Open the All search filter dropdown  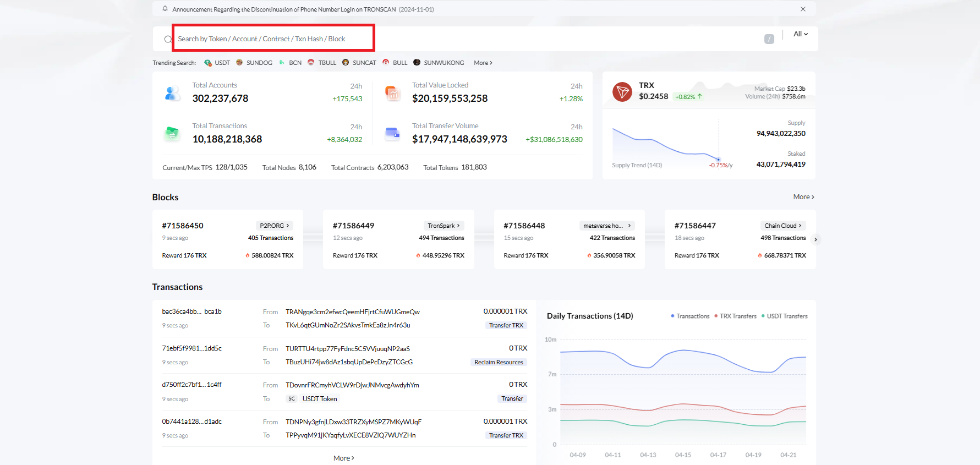[x=801, y=34]
